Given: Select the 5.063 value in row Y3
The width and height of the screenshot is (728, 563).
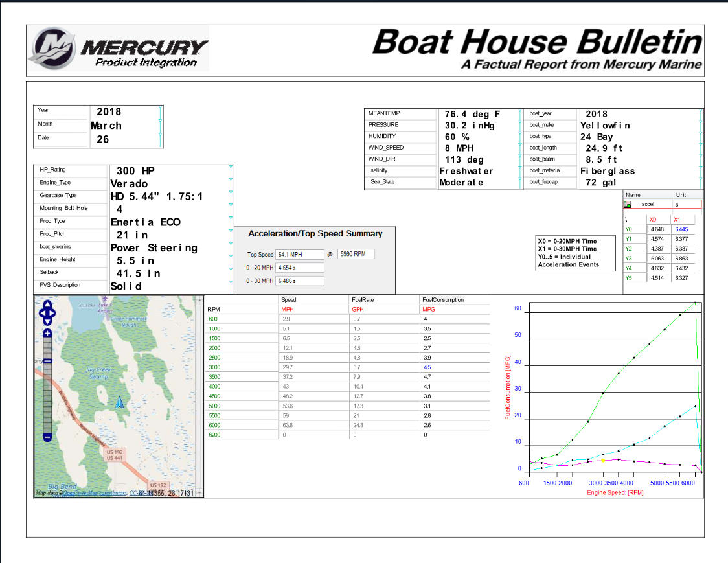Looking at the screenshot, I should (x=657, y=259).
